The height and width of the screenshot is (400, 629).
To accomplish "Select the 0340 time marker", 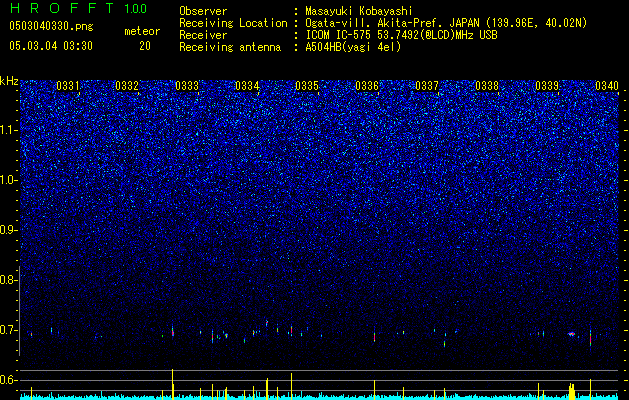I will click(x=607, y=85).
